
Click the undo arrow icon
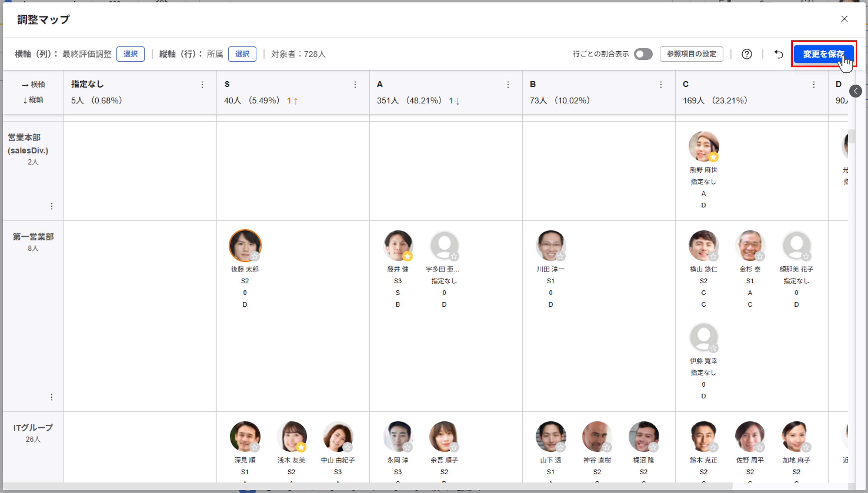click(778, 54)
